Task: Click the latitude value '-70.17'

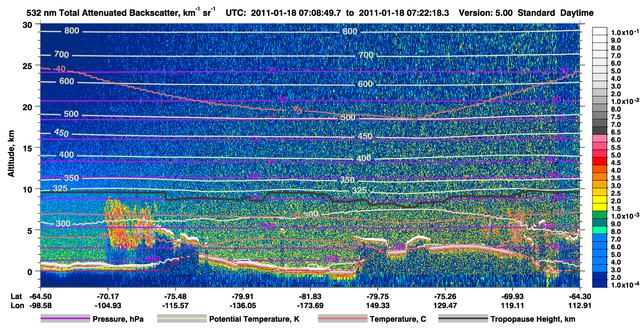Action: [107, 297]
